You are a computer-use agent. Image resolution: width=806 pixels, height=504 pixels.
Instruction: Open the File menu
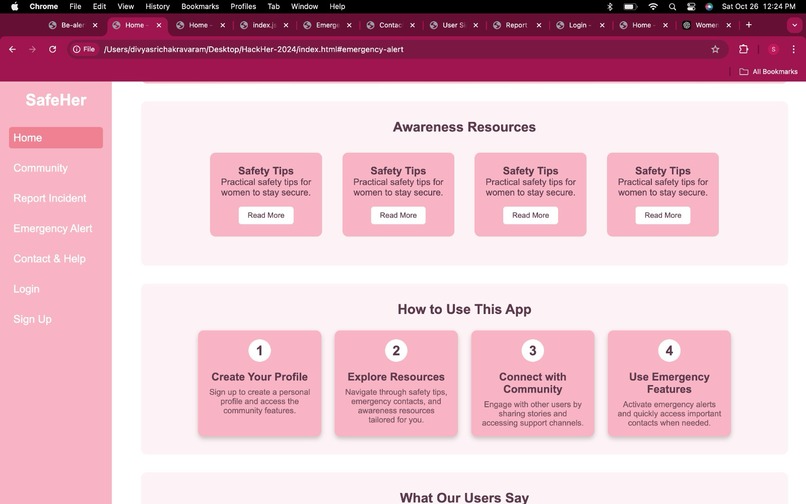[x=76, y=6]
